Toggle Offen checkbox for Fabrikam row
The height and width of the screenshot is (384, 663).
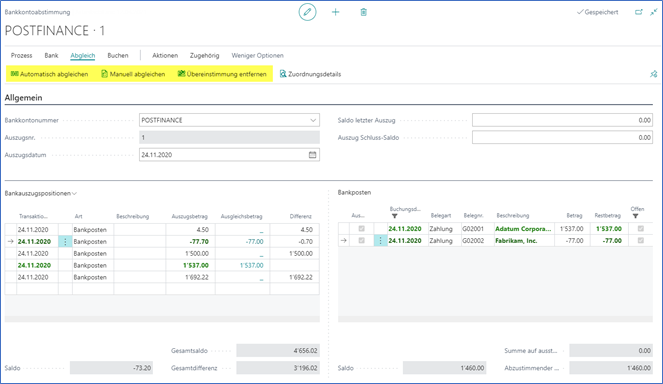tap(641, 240)
